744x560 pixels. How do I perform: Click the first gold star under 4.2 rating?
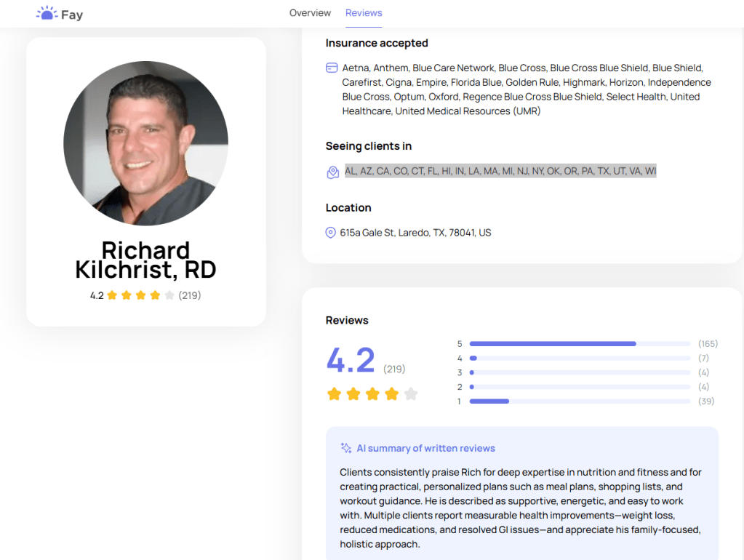(334, 394)
